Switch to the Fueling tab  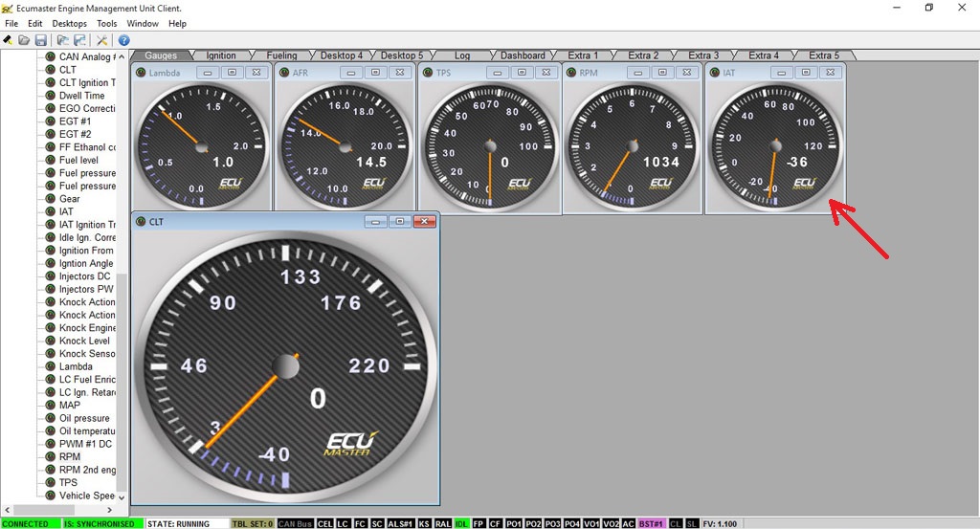(x=281, y=55)
